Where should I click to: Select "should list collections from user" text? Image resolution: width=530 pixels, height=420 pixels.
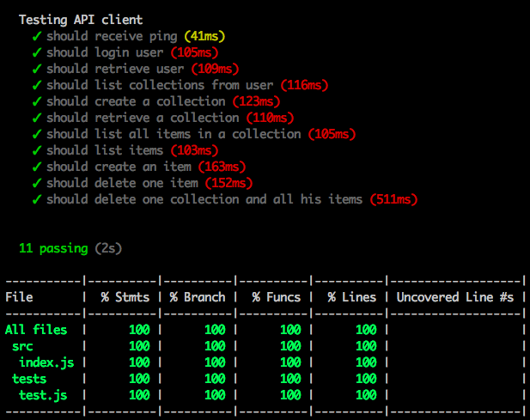[160, 85]
